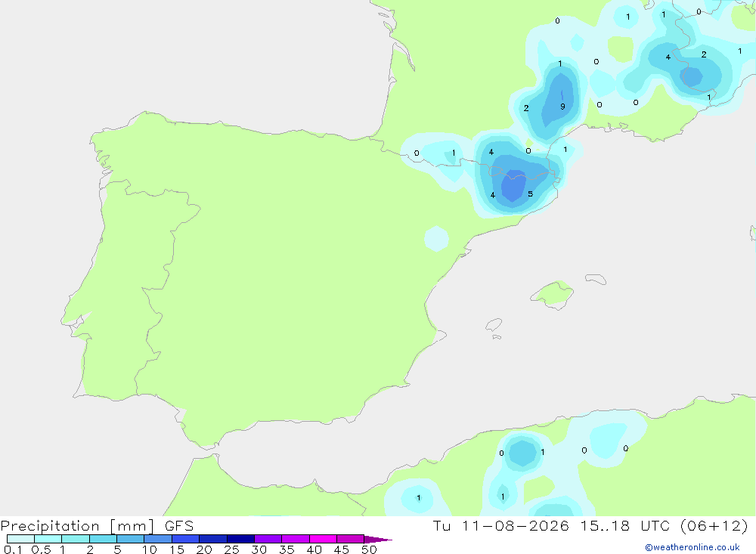Click the Ibiza island outline on the map

tap(494, 325)
